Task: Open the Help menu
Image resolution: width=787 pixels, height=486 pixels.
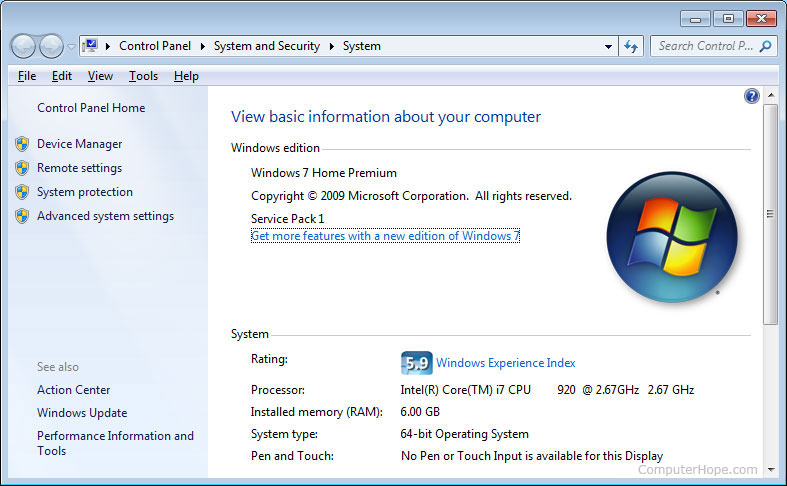Action: (x=186, y=76)
